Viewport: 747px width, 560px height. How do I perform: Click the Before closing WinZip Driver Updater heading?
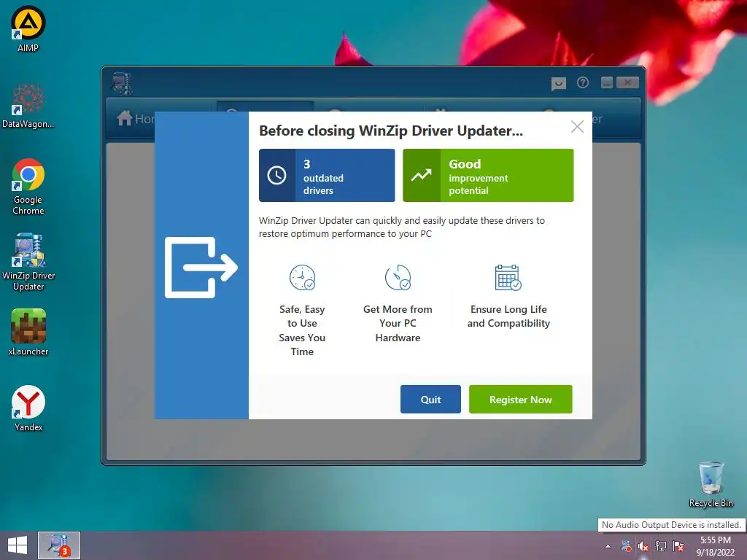coord(391,131)
